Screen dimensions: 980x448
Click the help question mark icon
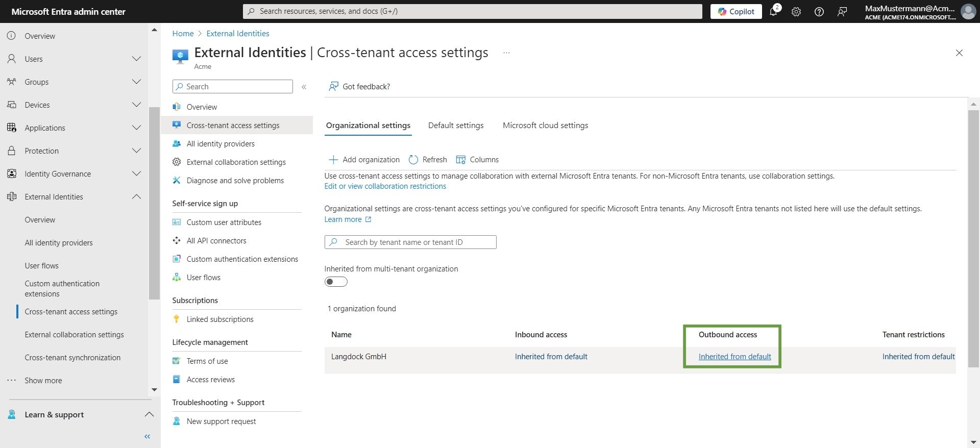(x=819, y=11)
